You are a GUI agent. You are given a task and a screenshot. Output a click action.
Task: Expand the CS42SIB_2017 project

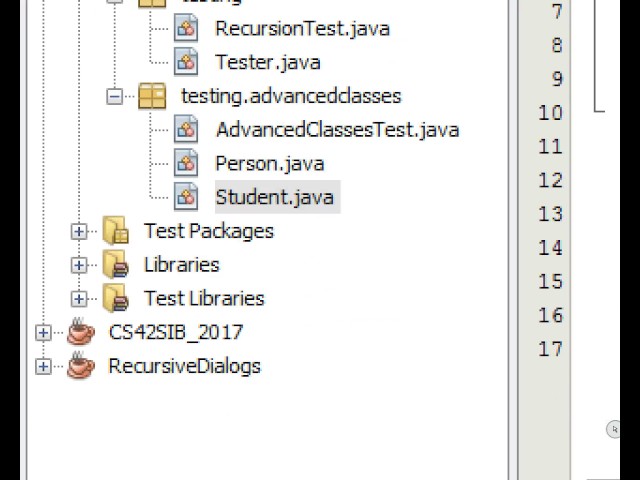tap(43, 333)
